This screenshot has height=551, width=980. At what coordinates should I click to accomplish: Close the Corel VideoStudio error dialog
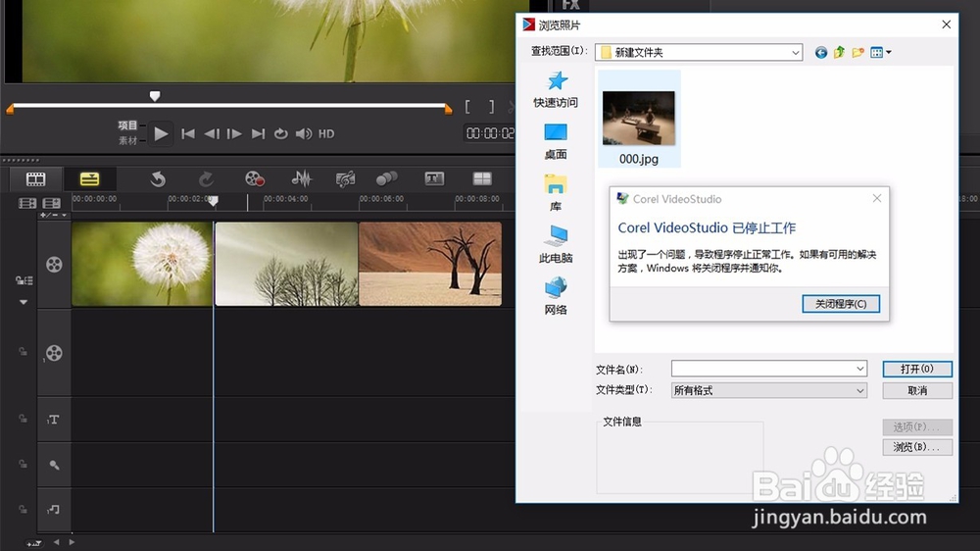pos(877,198)
